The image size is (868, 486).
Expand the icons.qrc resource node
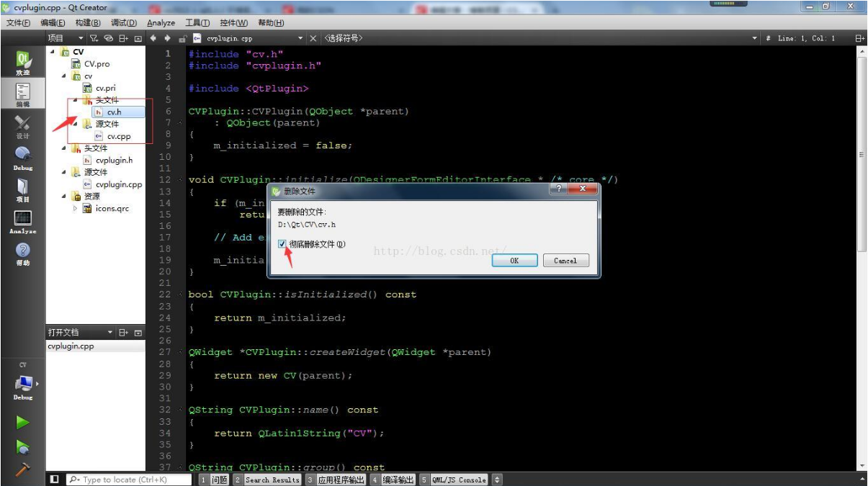tap(76, 208)
